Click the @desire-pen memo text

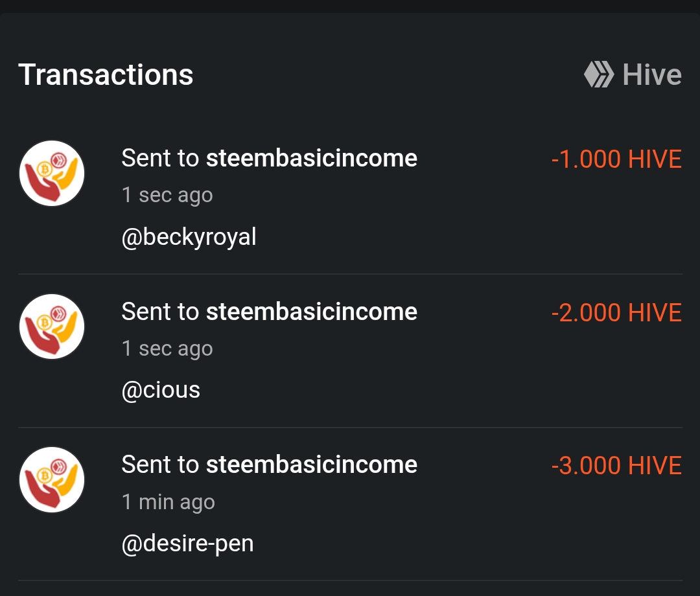pyautogui.click(x=187, y=544)
